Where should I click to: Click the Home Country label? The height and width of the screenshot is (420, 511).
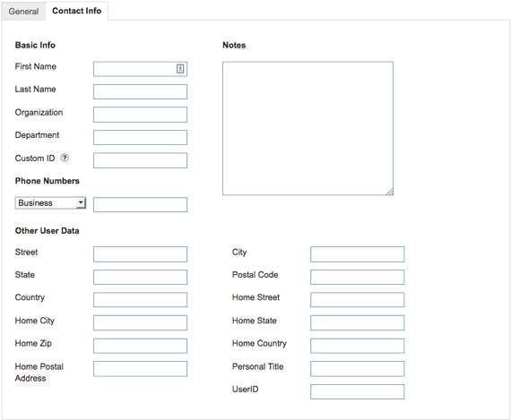[x=259, y=344]
